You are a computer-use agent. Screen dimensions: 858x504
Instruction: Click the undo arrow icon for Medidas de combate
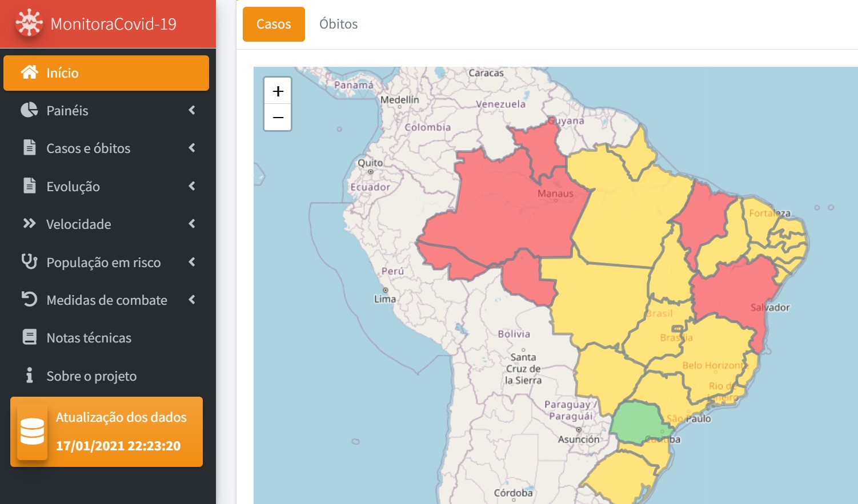point(29,299)
